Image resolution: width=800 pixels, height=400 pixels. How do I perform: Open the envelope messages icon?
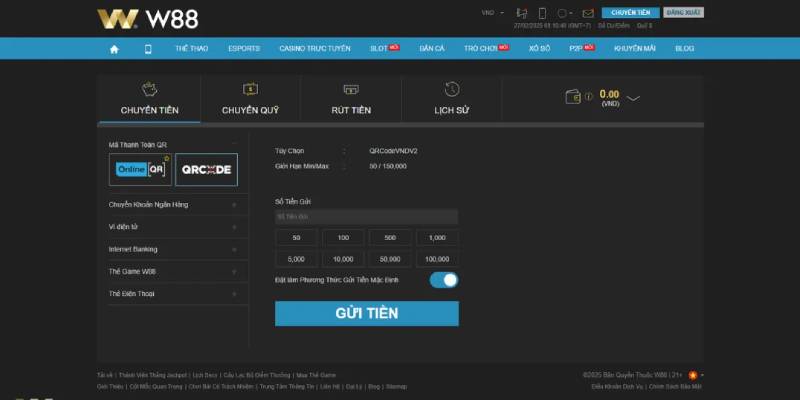click(x=588, y=13)
